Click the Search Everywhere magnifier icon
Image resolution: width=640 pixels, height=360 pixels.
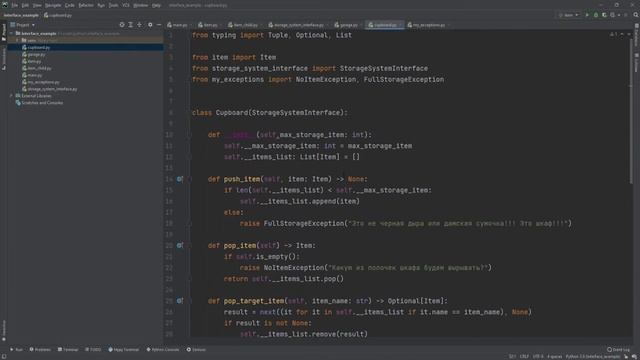coord(636,15)
